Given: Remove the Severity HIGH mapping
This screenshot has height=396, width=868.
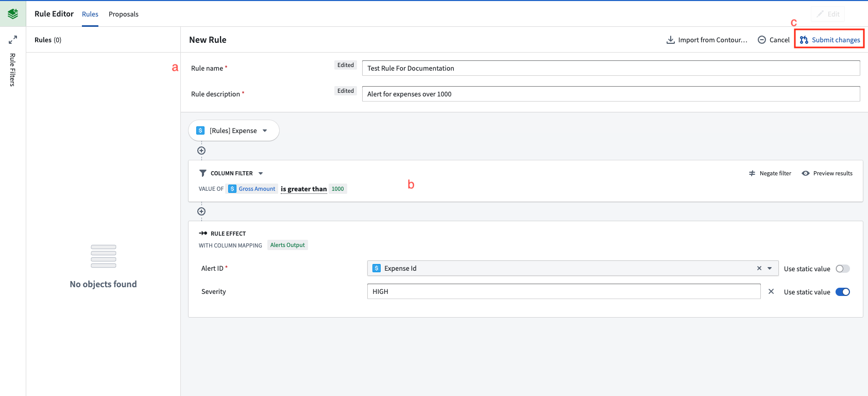Looking at the screenshot, I should pos(771,291).
